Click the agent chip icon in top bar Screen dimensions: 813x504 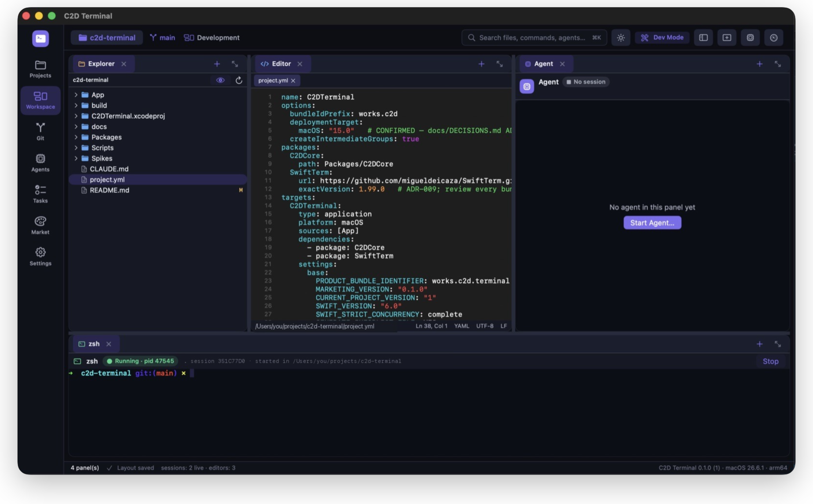click(x=750, y=37)
